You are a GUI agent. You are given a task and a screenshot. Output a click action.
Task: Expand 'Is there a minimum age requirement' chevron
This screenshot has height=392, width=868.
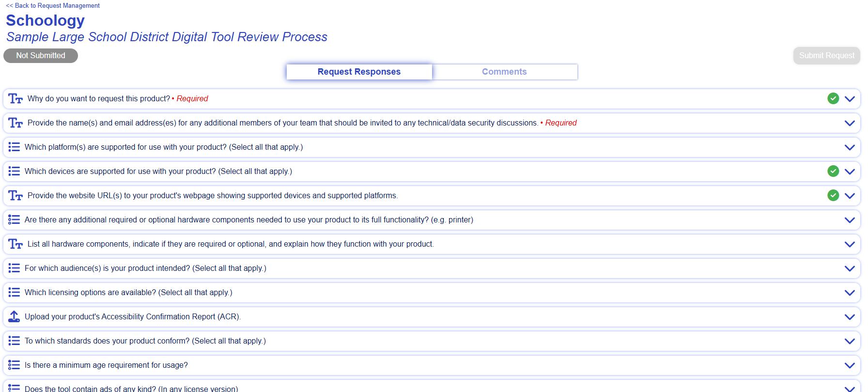pyautogui.click(x=850, y=365)
